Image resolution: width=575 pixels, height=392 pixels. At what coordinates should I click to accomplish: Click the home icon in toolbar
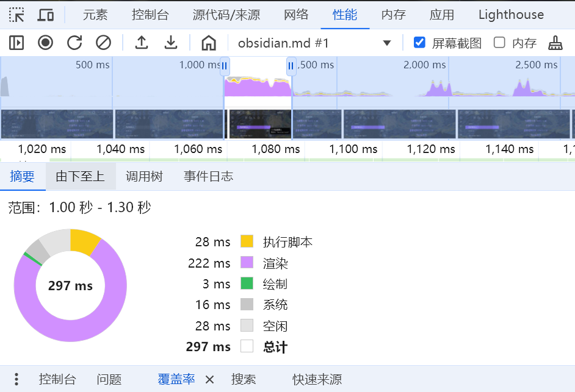209,43
